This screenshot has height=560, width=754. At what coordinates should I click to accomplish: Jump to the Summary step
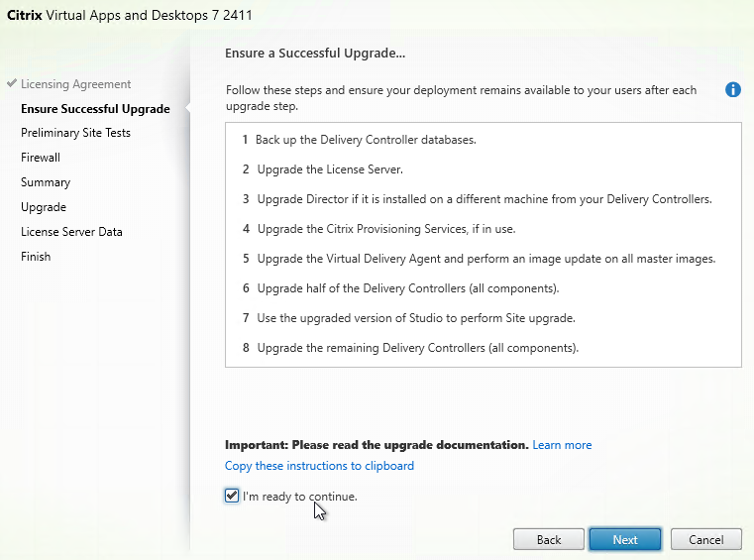tap(46, 182)
